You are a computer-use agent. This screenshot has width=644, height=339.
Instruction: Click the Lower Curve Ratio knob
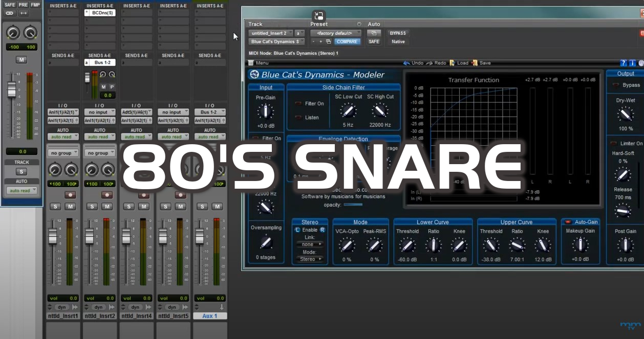point(434,245)
